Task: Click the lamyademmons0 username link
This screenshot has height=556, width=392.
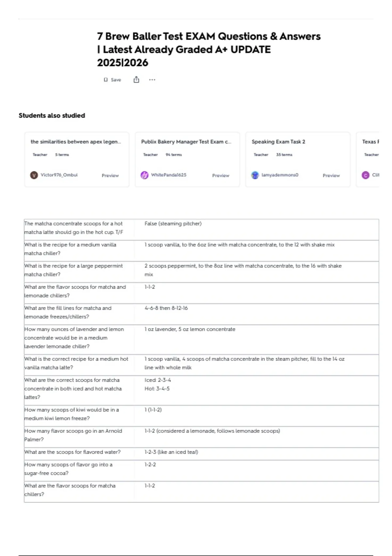Action: [x=280, y=175]
